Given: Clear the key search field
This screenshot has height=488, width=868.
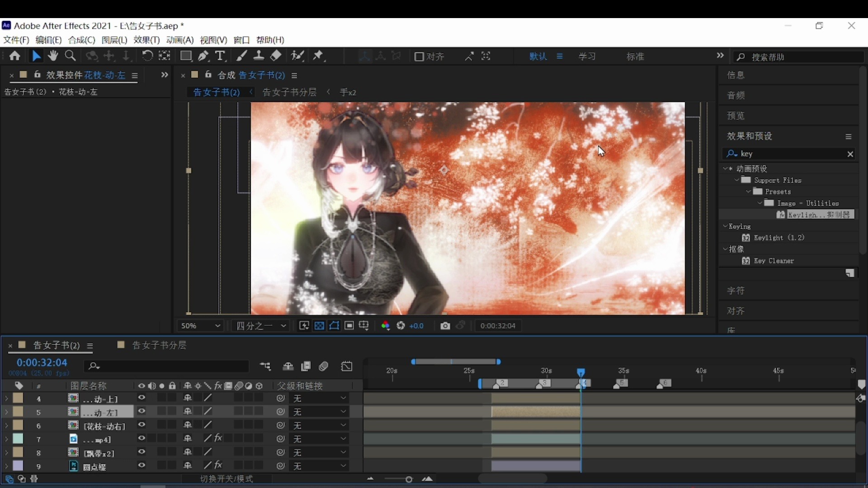Looking at the screenshot, I should tap(850, 154).
